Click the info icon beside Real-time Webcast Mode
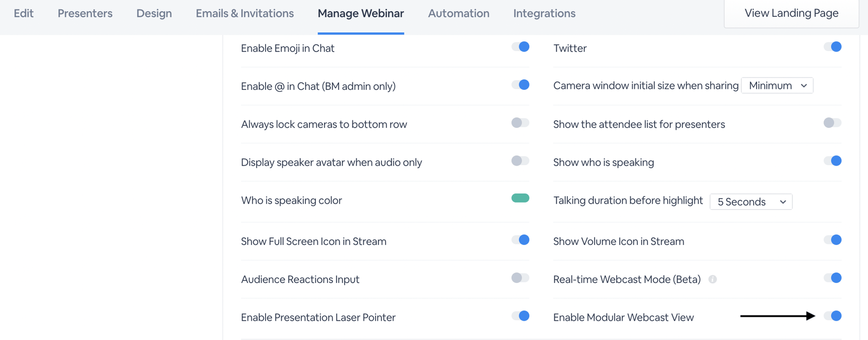Image resolution: width=868 pixels, height=340 pixels. click(712, 278)
